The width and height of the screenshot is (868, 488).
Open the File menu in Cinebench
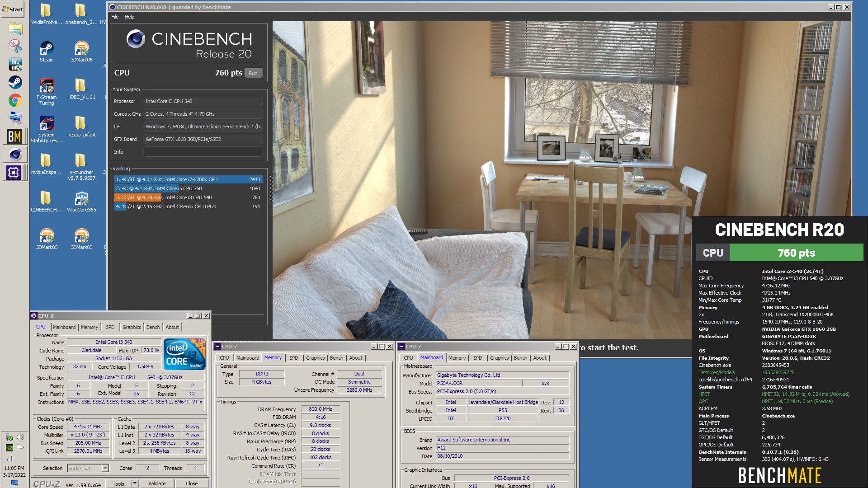(x=115, y=17)
